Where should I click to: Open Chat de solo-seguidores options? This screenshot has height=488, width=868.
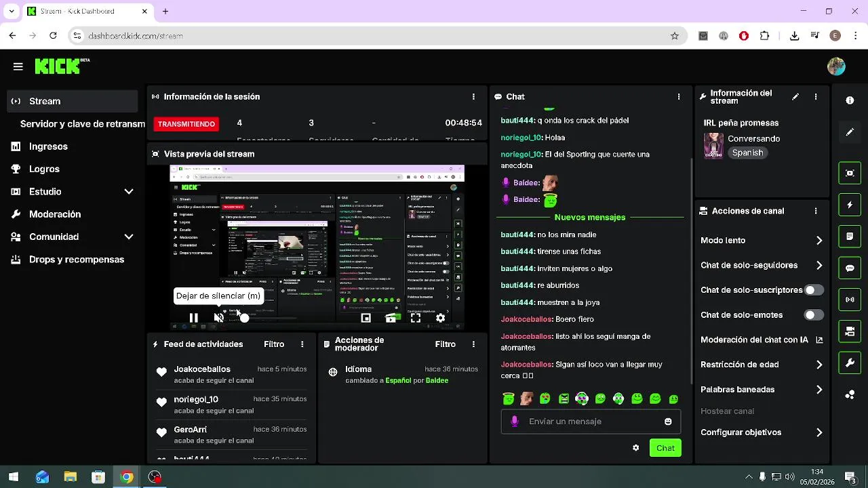(761, 266)
